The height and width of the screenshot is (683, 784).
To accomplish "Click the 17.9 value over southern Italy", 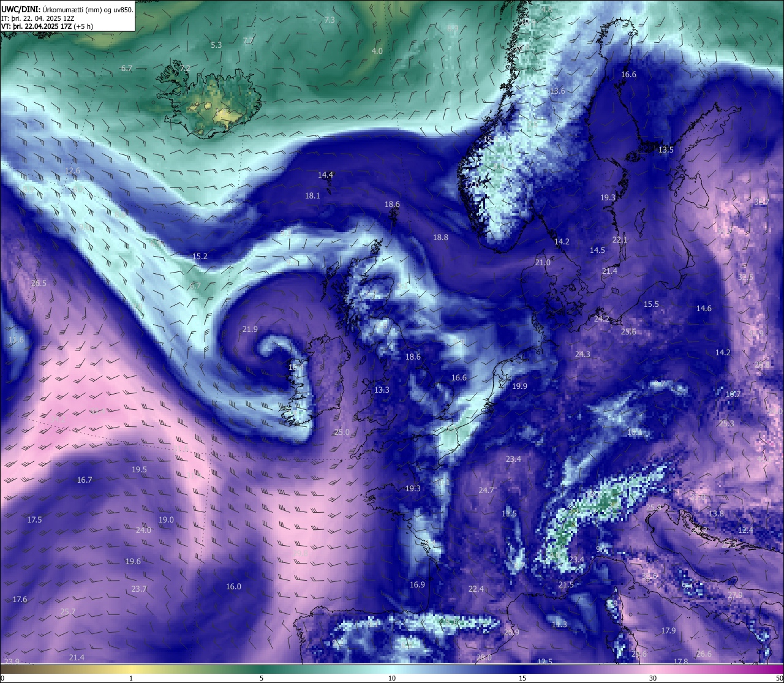I will click(x=668, y=631).
